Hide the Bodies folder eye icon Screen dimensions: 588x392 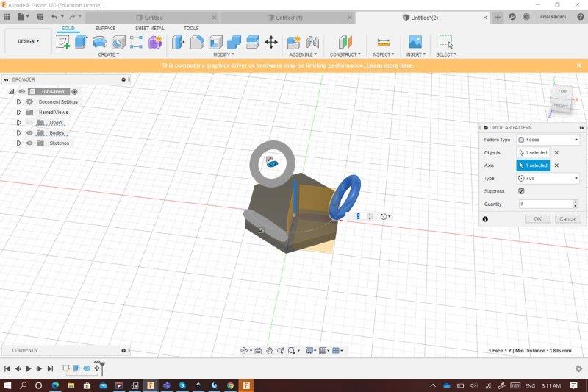point(29,133)
